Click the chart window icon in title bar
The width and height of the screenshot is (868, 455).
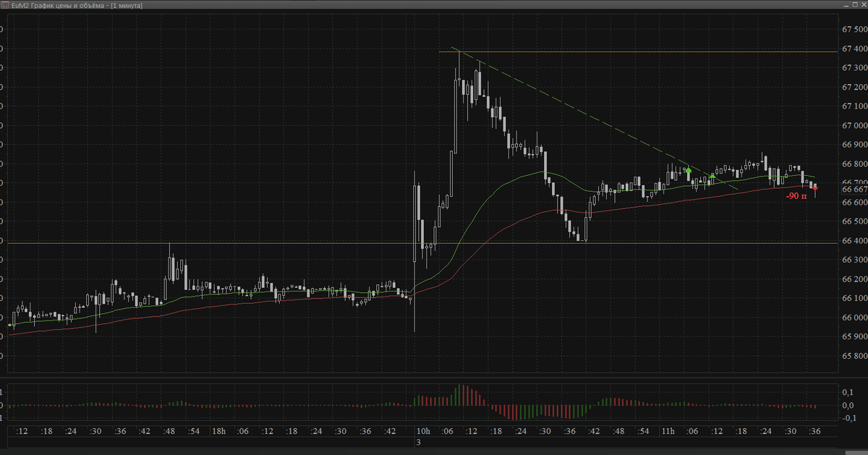click(5, 5)
